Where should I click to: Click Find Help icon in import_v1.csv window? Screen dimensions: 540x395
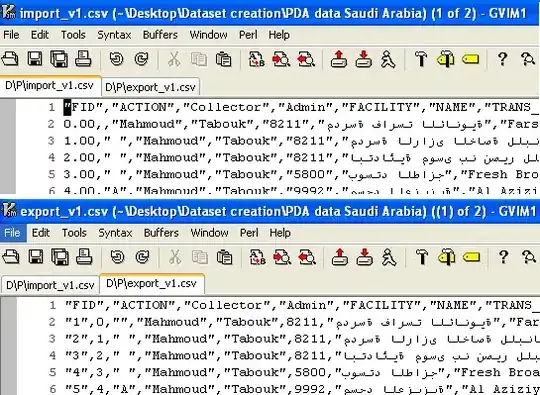[528, 59]
